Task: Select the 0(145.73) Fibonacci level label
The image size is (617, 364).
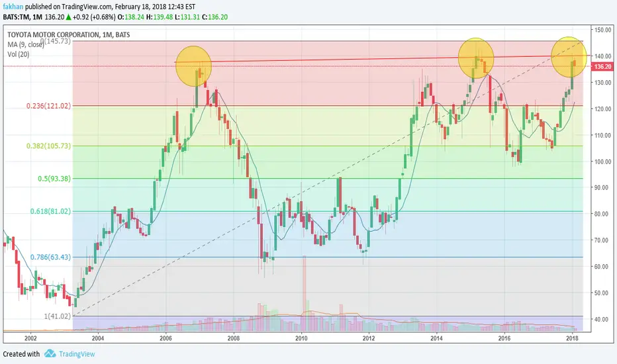Action: click(56, 41)
